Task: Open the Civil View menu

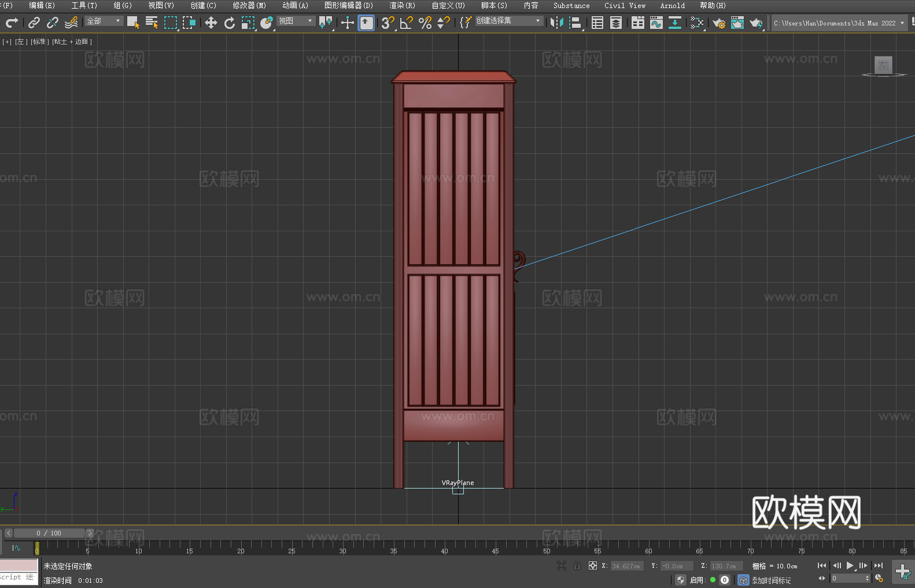Action: [x=625, y=5]
